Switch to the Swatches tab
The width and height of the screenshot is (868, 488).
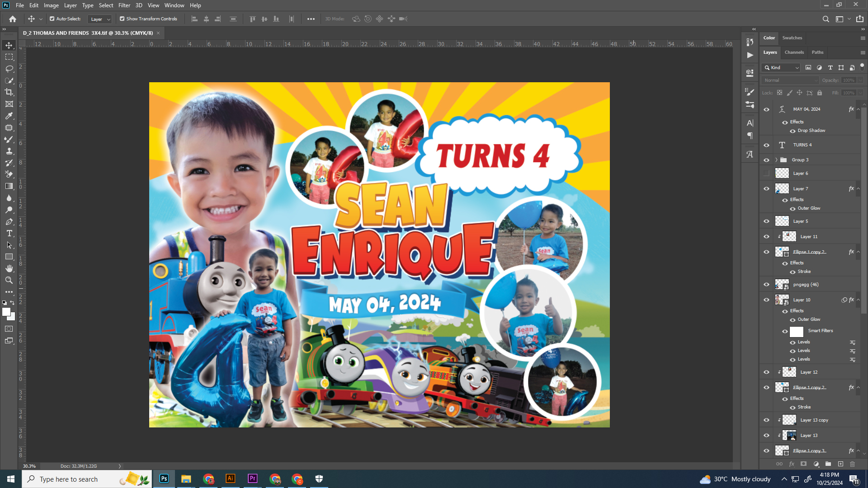click(792, 38)
